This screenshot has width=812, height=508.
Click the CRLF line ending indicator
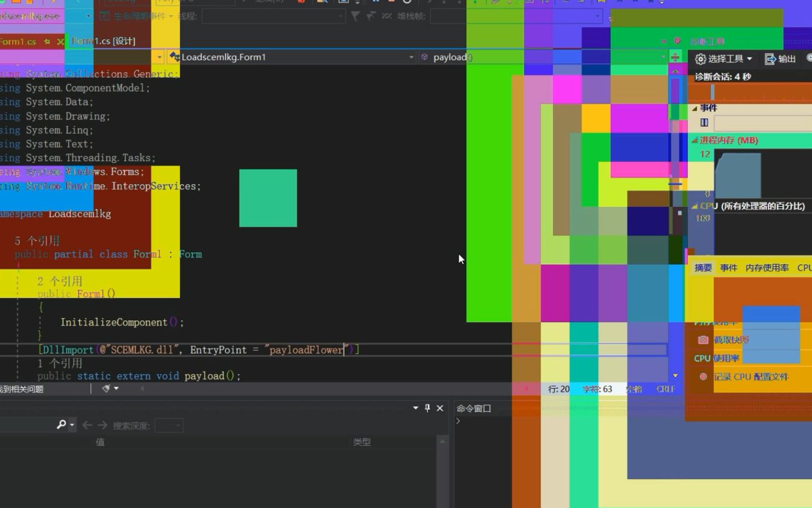666,389
